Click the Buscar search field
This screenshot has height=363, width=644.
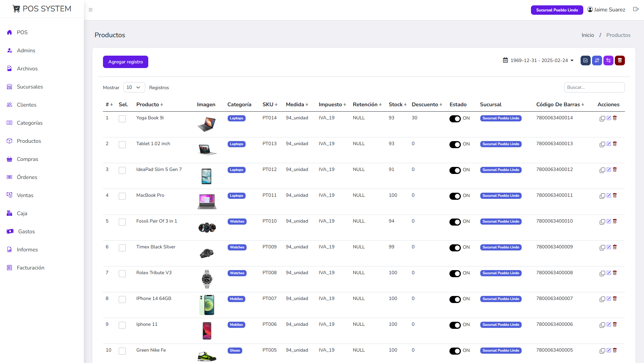point(594,87)
